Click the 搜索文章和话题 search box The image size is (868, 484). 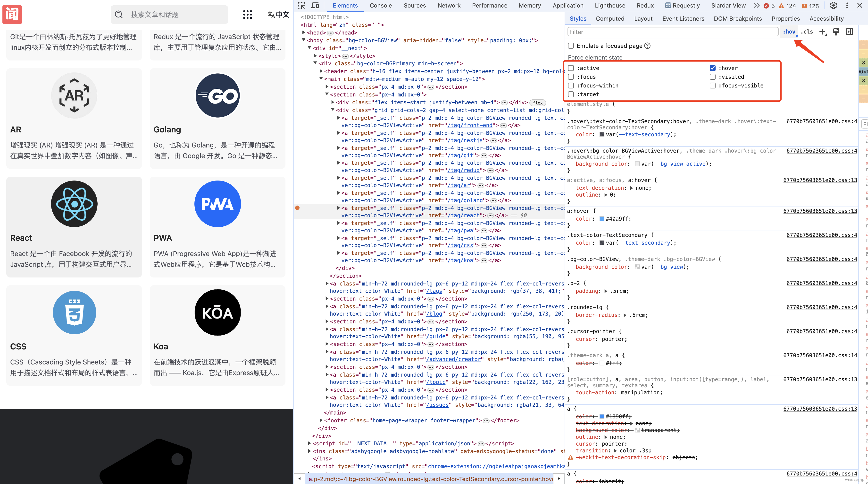[x=169, y=15]
